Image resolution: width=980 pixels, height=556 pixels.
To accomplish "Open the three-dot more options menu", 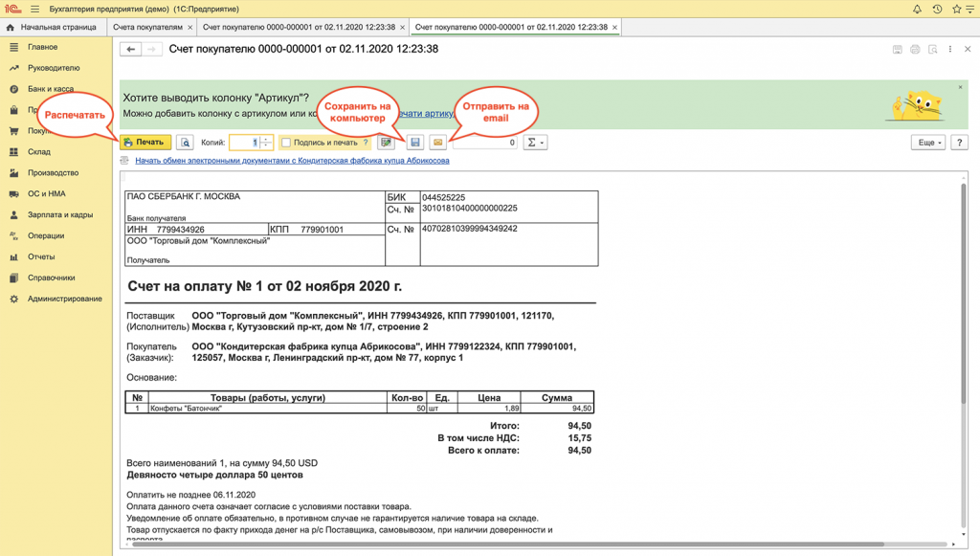I will (950, 49).
